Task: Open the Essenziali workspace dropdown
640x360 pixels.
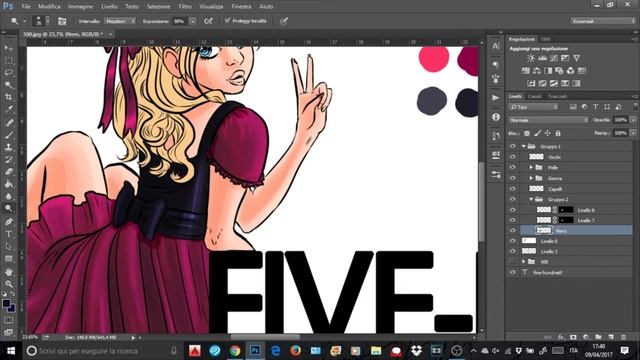Action: point(603,21)
